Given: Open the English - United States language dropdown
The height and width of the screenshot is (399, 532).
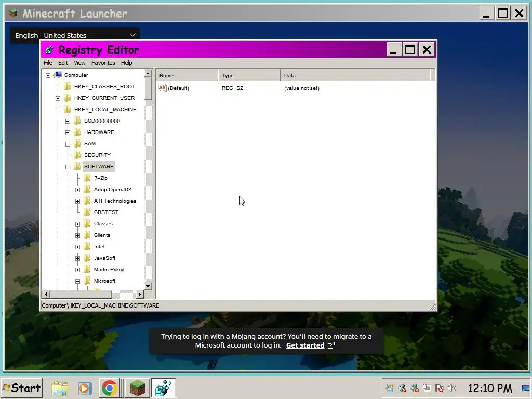Looking at the screenshot, I should tap(75, 35).
